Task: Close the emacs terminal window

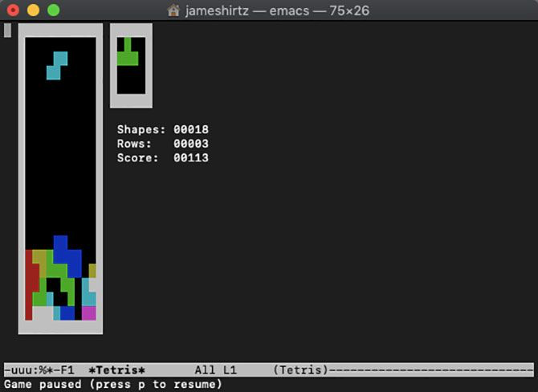Action: [x=13, y=10]
